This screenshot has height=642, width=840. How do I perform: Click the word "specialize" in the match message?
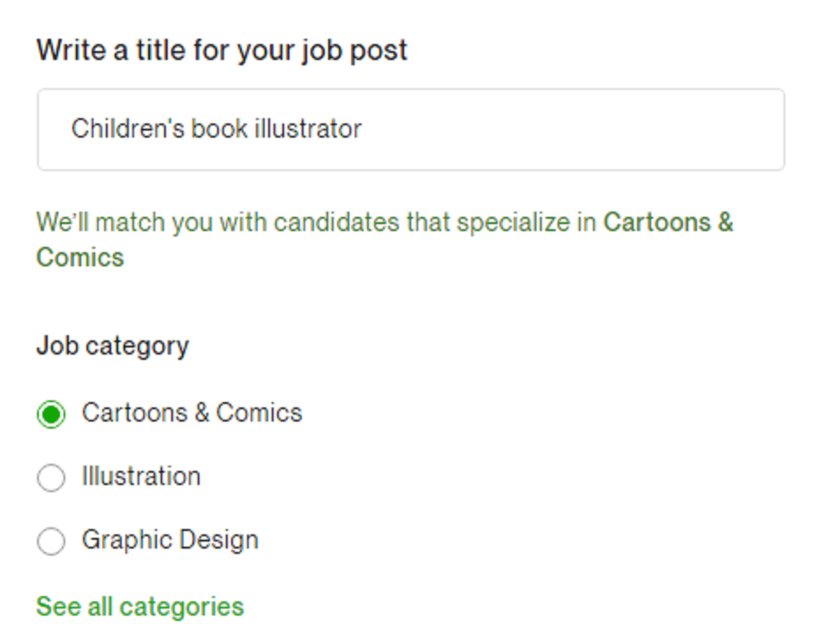coord(513,222)
